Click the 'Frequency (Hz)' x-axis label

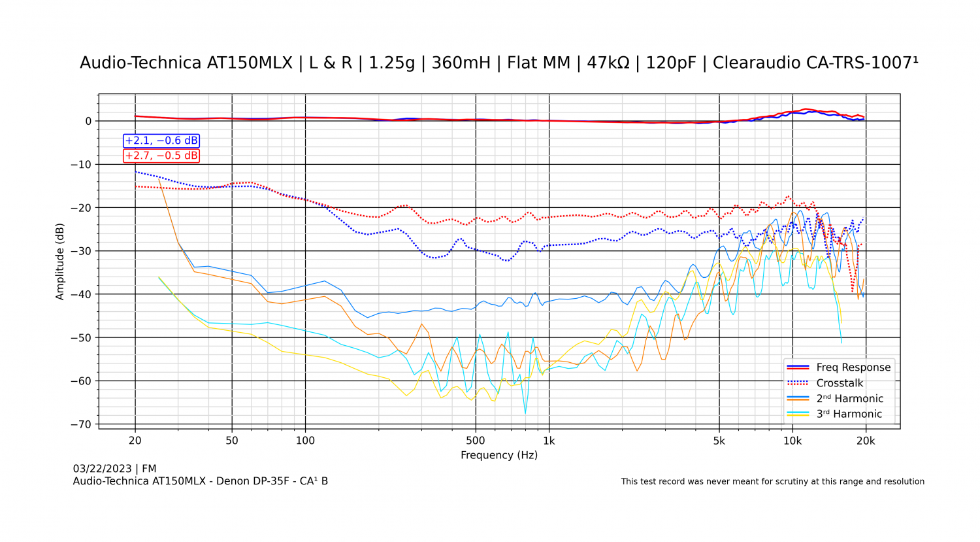pos(499,455)
